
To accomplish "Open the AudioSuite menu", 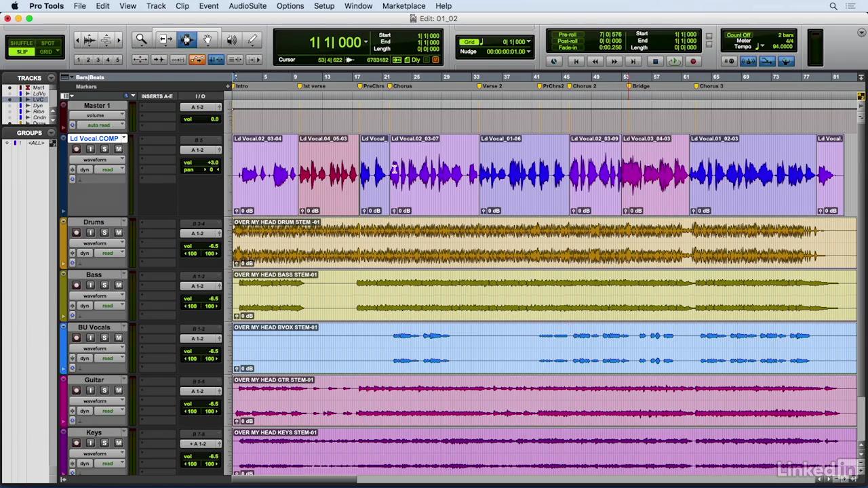I will 248,6.
